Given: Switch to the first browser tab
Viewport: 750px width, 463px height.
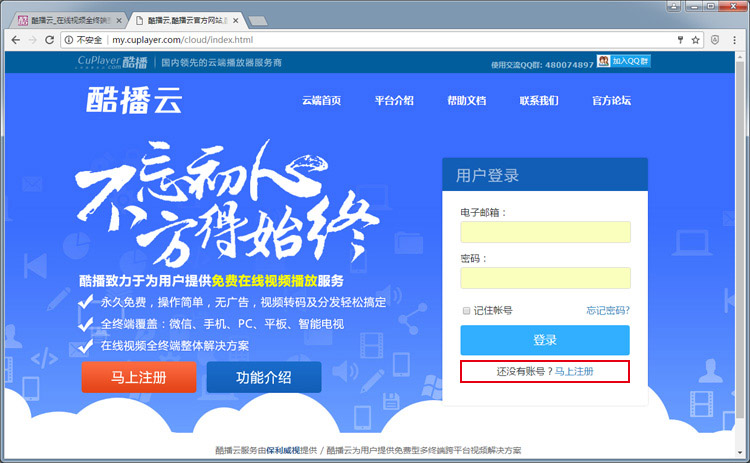Looking at the screenshot, I should (65, 19).
